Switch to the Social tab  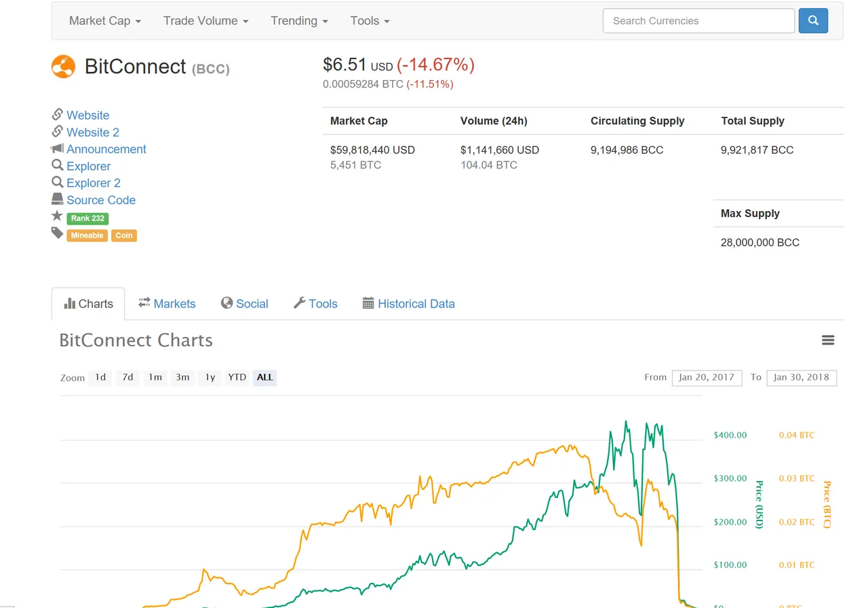[x=245, y=304]
